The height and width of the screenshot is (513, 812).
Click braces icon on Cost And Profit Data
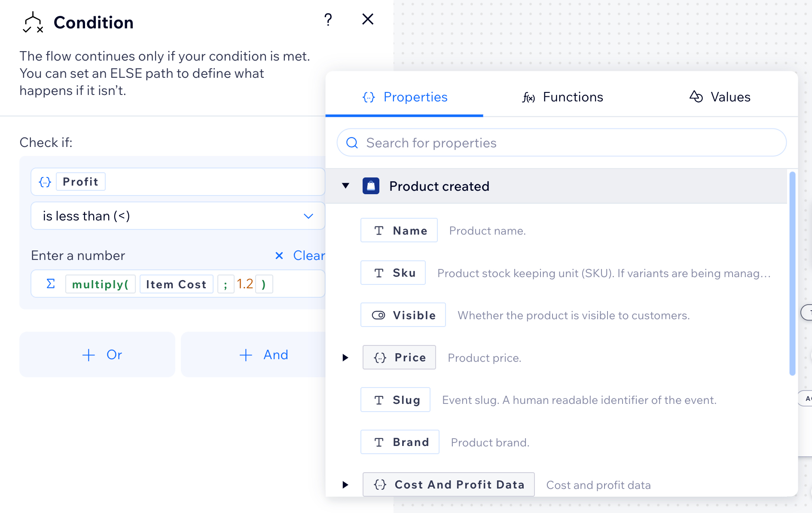click(380, 485)
